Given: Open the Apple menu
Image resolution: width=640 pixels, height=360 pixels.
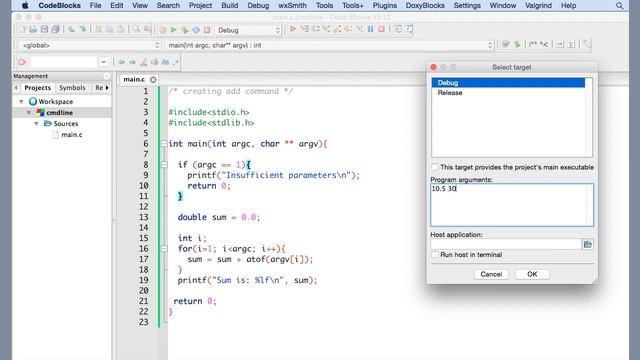Looking at the screenshot, I should tap(25, 5).
